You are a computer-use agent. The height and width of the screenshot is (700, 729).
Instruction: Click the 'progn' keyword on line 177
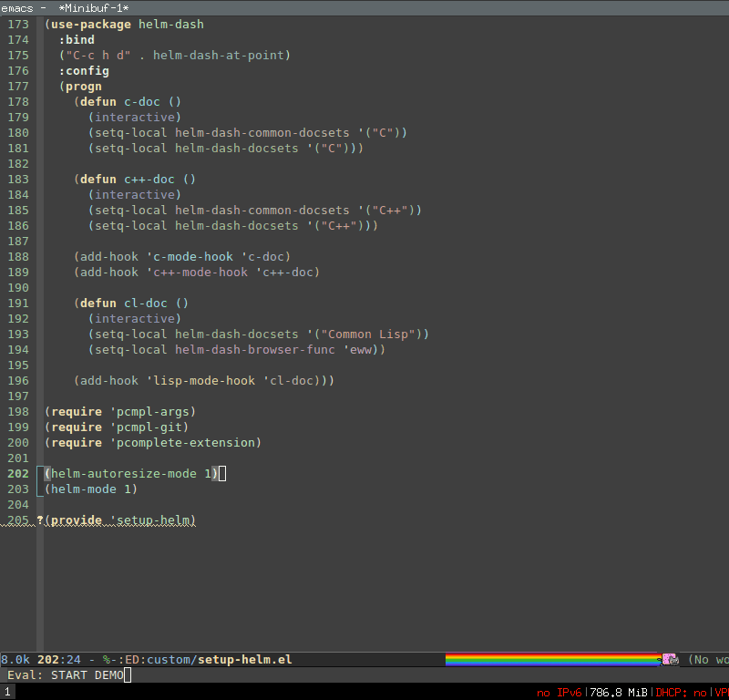pos(84,87)
